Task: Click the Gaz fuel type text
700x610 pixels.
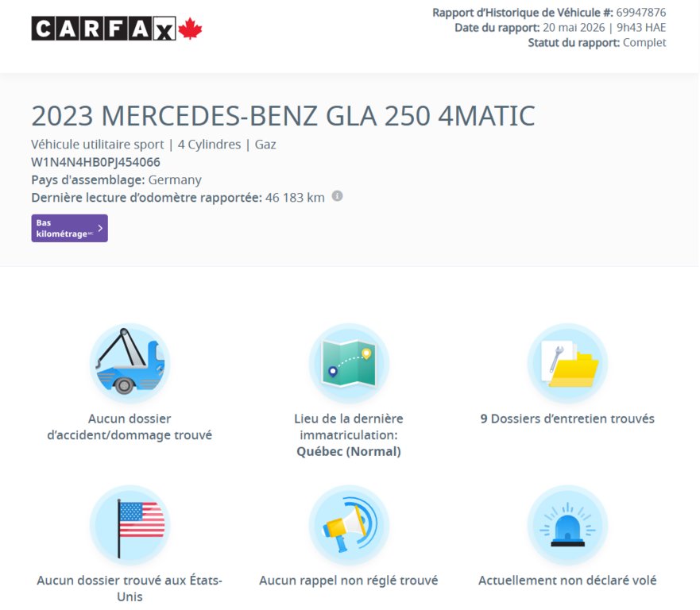Action: 265,145
